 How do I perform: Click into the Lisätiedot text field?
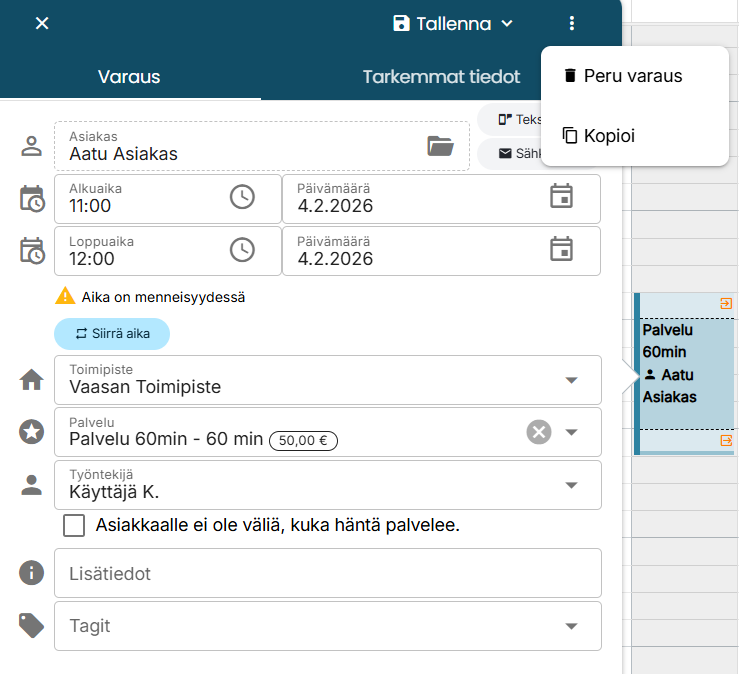tap(328, 573)
